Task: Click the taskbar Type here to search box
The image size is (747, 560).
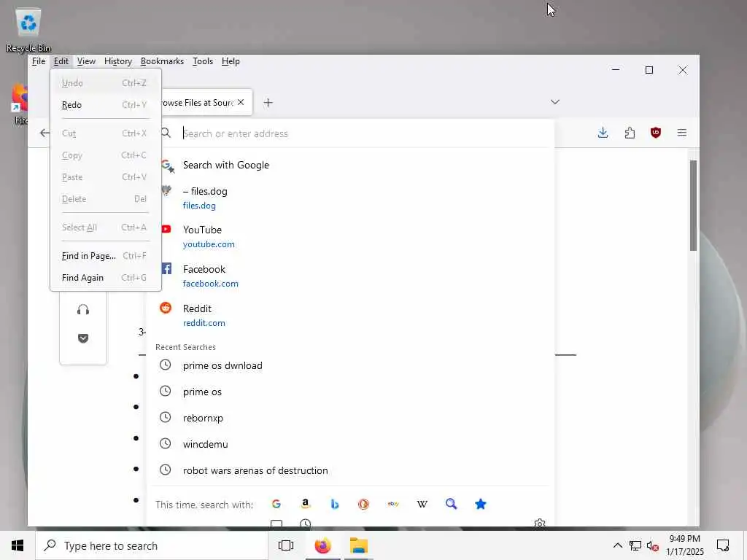Action: pyautogui.click(x=152, y=545)
